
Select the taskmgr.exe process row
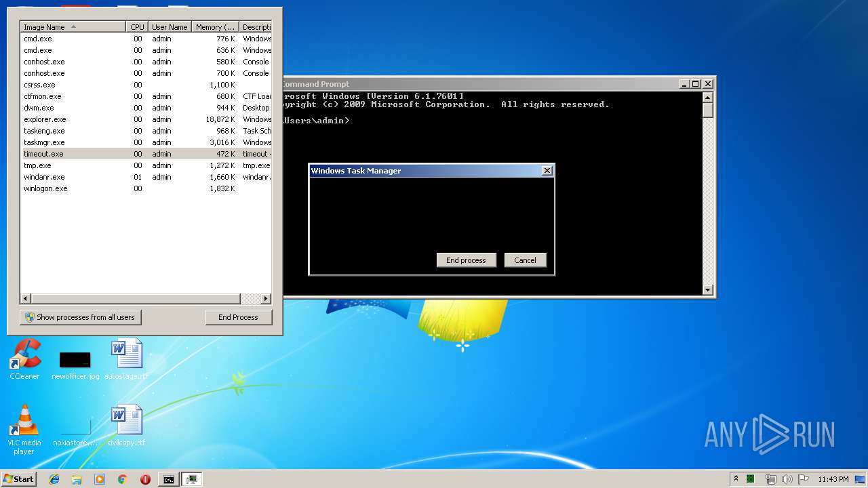point(146,142)
